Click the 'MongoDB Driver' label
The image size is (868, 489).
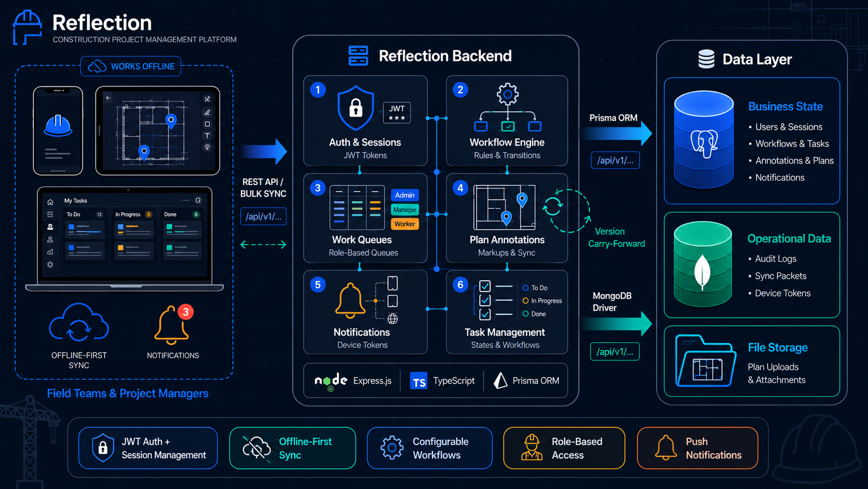(612, 301)
